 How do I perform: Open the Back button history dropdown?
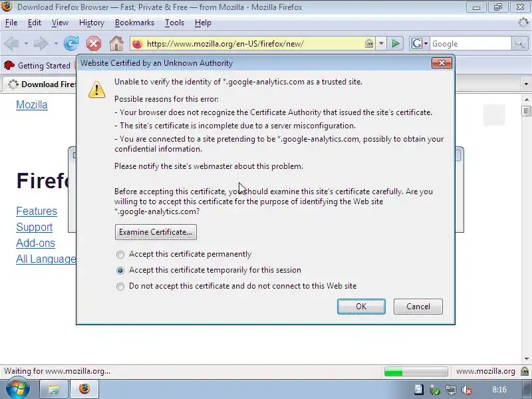(x=26, y=43)
